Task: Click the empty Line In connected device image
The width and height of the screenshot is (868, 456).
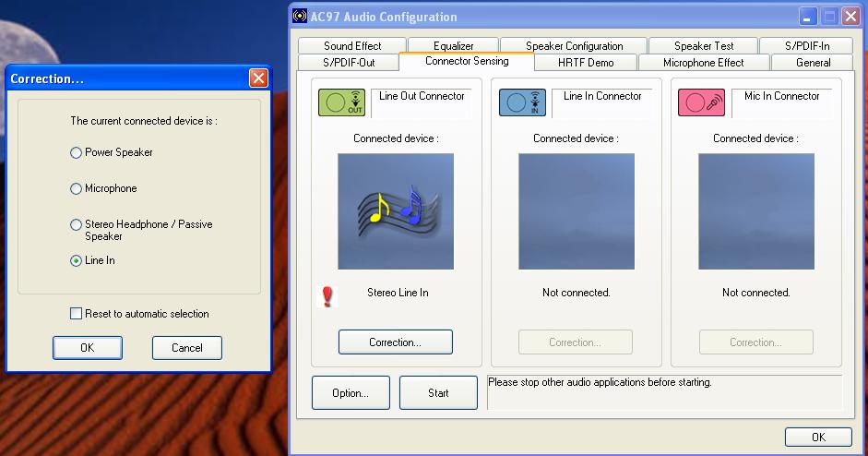Action: point(577,211)
